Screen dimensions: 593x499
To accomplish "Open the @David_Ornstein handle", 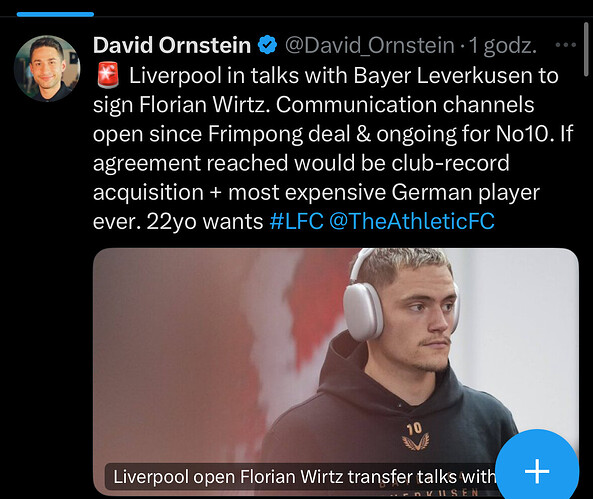I will pos(369,45).
